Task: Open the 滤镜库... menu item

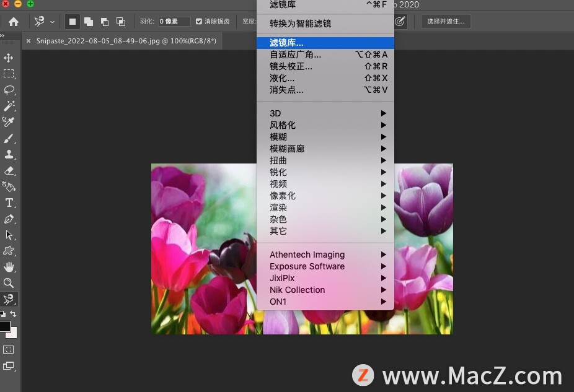Action: tap(325, 43)
